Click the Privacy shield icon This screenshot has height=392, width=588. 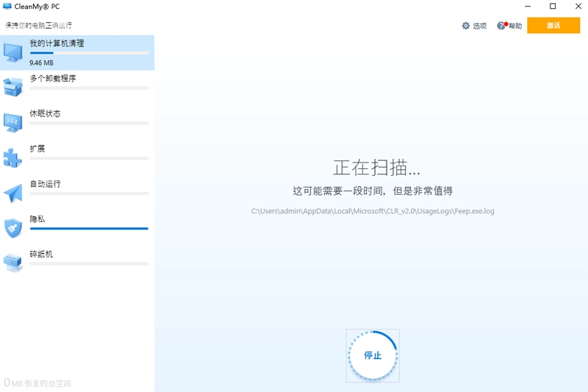13,228
